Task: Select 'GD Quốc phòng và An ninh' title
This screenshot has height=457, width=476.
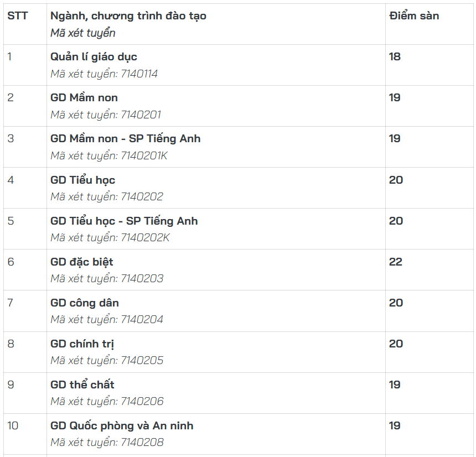Action: click(x=122, y=425)
